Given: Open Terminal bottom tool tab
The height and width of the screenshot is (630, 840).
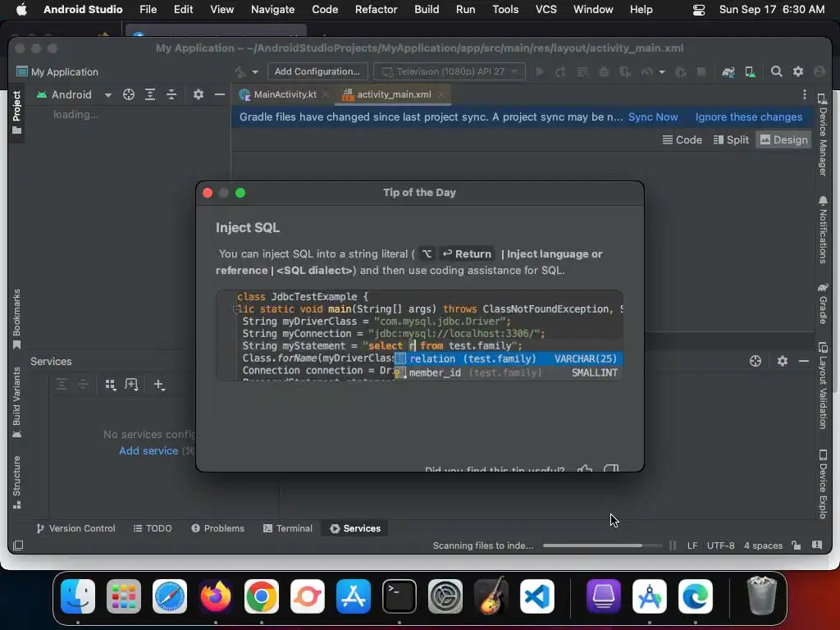Looking at the screenshot, I should click(288, 528).
